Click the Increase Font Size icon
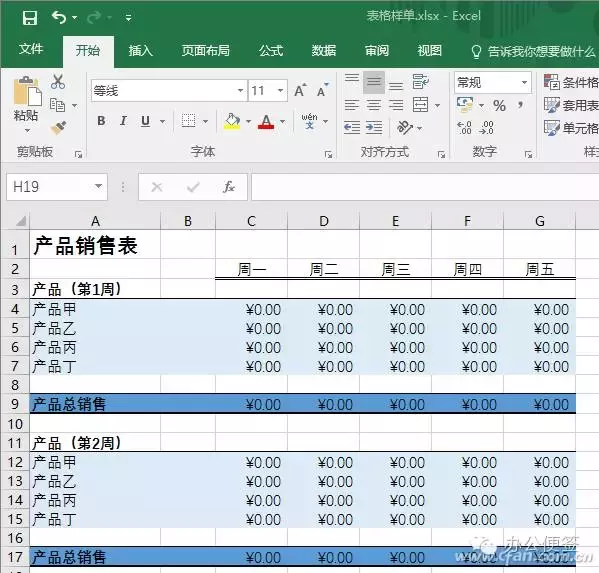The image size is (599, 573). point(301,90)
